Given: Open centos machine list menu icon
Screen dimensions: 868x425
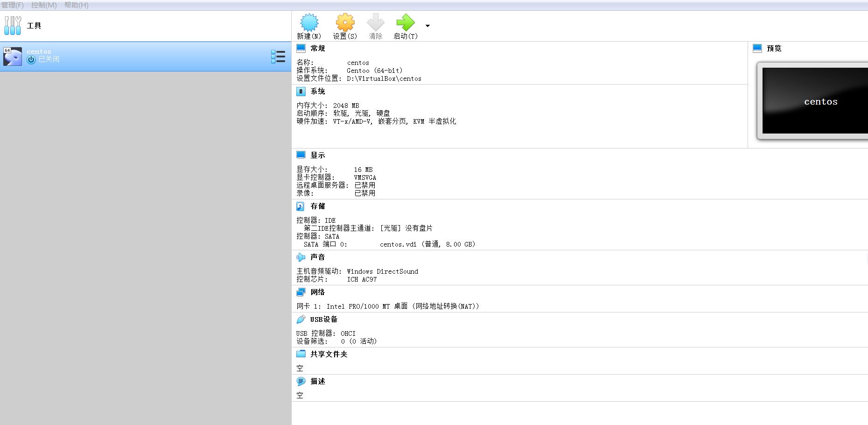Looking at the screenshot, I should click(278, 57).
